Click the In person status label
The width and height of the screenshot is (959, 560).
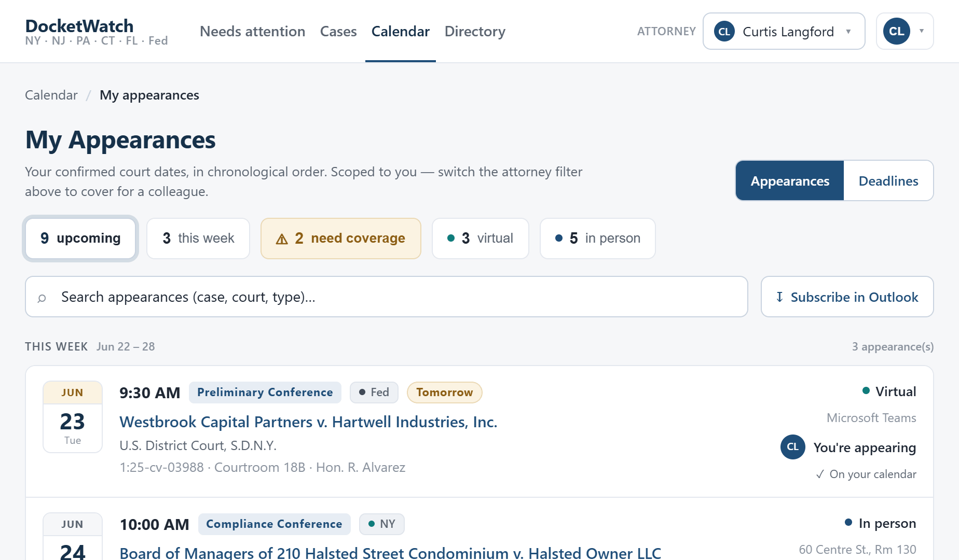point(881,523)
